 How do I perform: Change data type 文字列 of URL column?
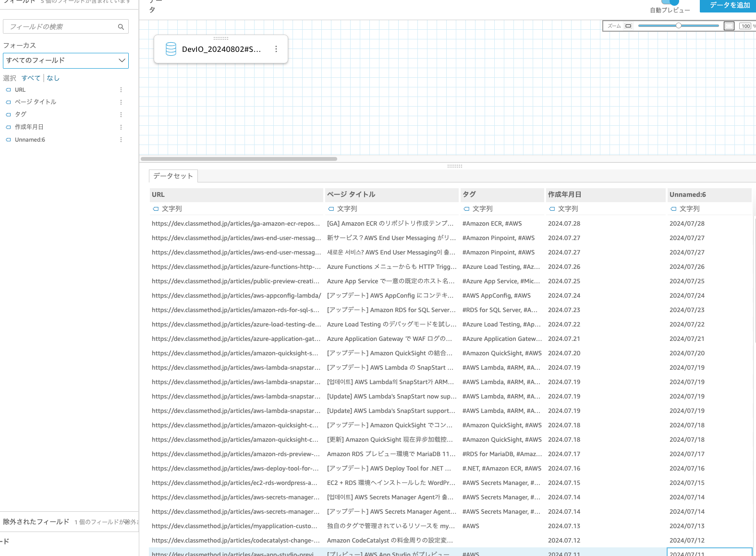167,209
